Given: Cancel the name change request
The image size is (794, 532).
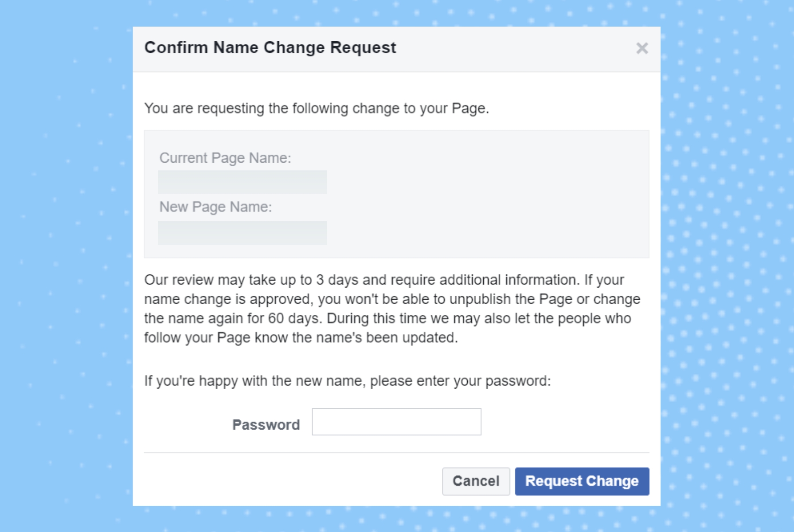Looking at the screenshot, I should (x=476, y=481).
